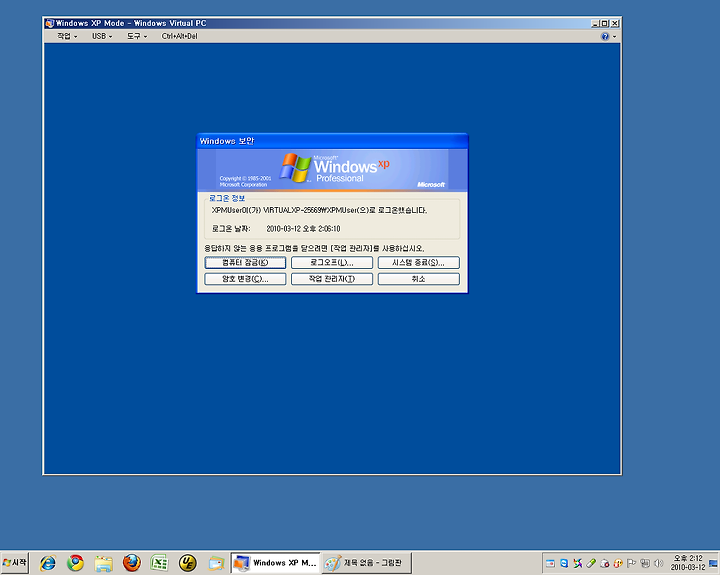Screen dimensions: 720x575
Task: Open the 도구 tools menu
Action: click(137, 36)
